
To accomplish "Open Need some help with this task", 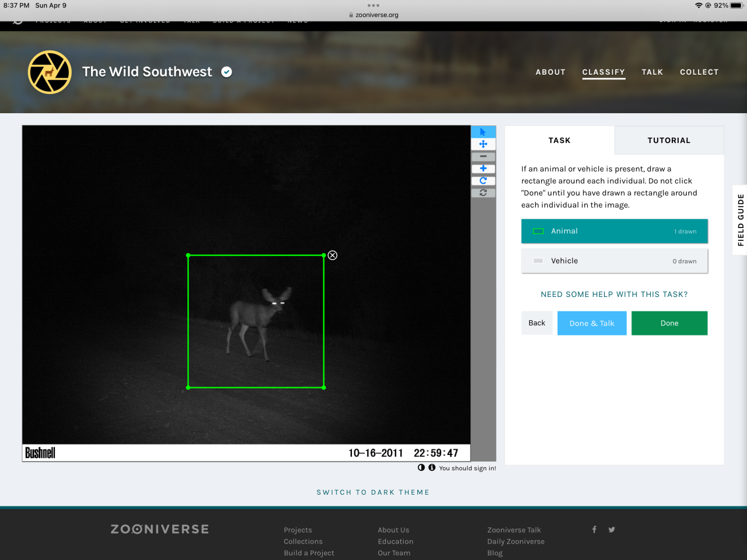I will click(x=614, y=294).
